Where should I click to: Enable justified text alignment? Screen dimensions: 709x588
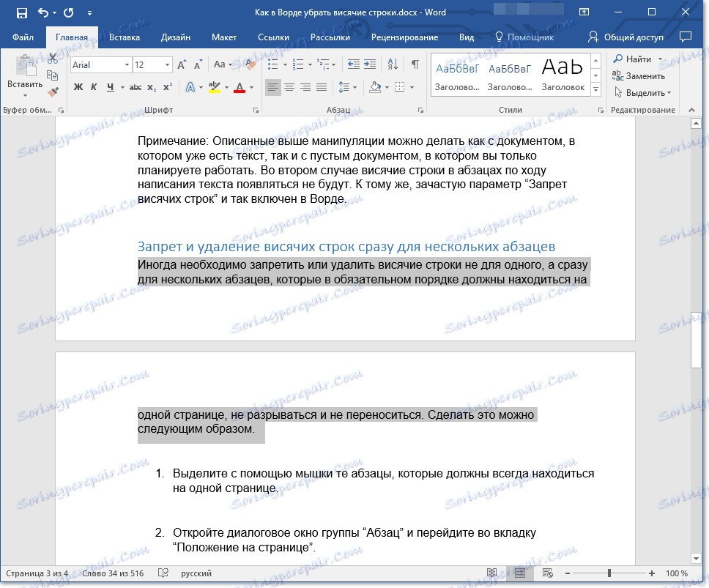[x=322, y=88]
